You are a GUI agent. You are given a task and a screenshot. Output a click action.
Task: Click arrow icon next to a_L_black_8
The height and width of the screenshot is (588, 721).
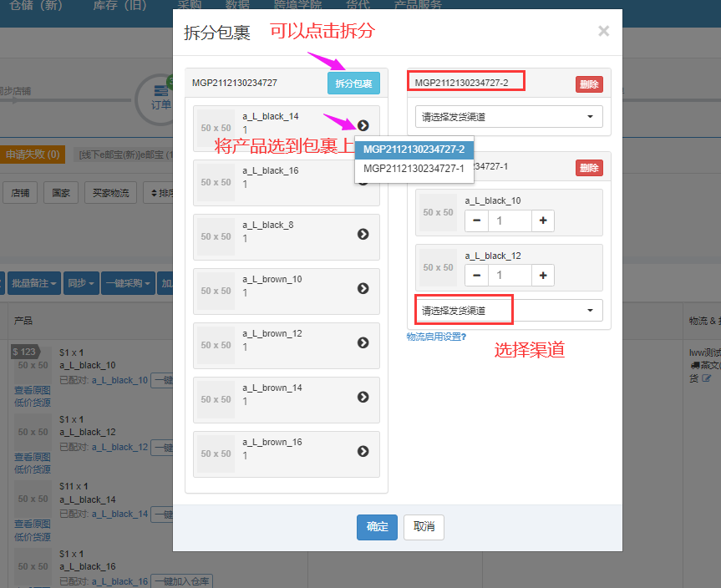click(363, 234)
